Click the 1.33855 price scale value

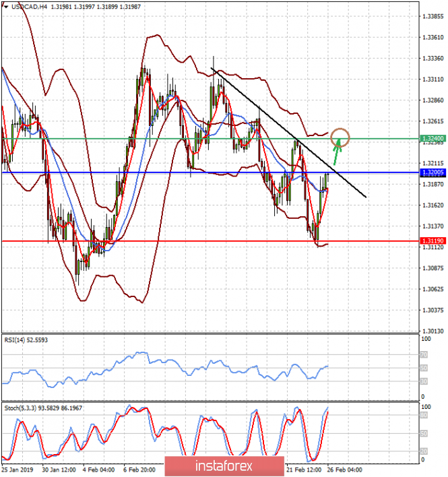coord(433,16)
